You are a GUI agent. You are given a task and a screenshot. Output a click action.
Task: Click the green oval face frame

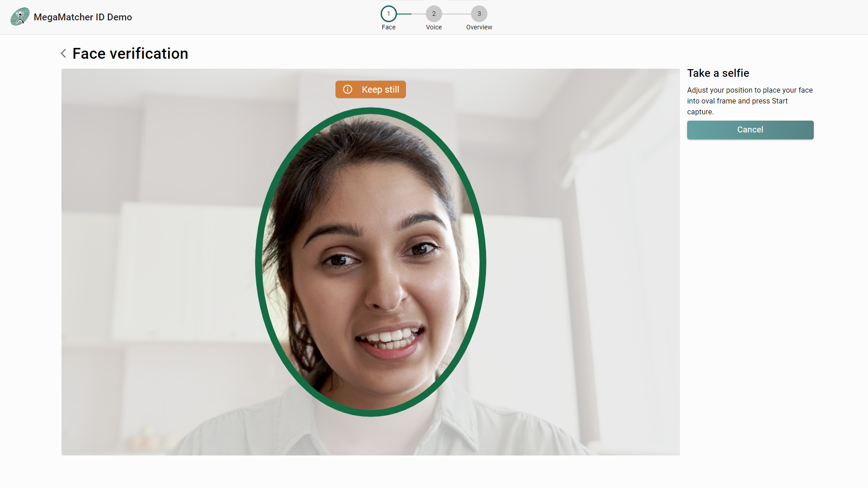coord(370,262)
